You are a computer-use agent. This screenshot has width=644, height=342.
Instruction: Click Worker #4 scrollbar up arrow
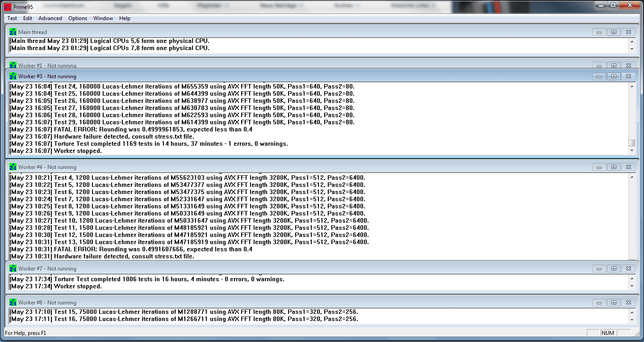pos(631,177)
